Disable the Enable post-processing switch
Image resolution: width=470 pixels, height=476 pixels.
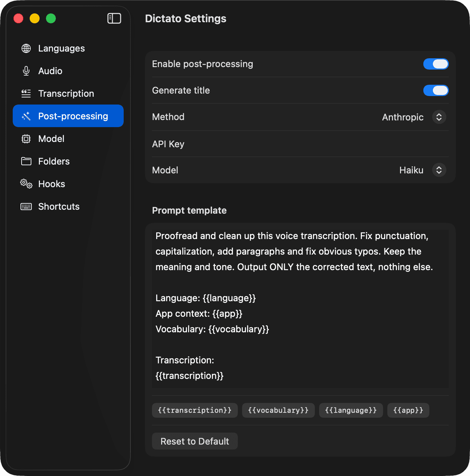tap(436, 64)
